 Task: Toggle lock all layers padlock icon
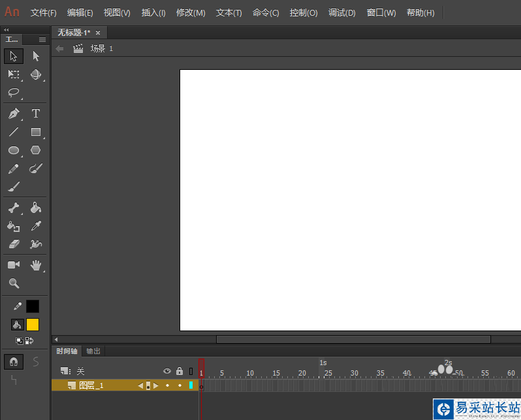click(x=180, y=371)
